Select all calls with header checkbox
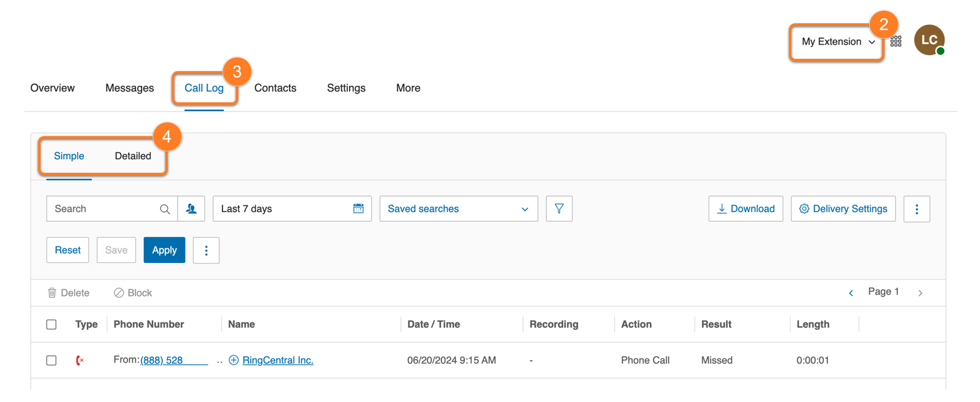Viewport: 980px width, 402px height. coord(51,324)
